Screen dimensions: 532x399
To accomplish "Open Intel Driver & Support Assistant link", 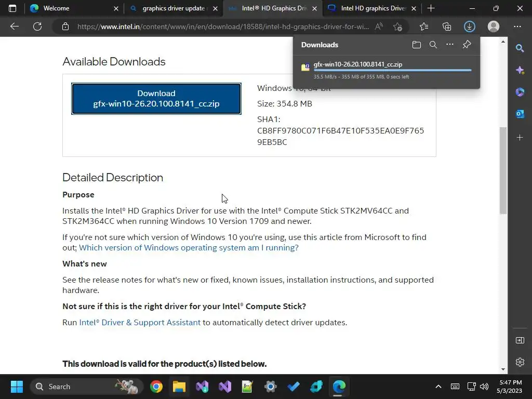I will pyautogui.click(x=140, y=322).
